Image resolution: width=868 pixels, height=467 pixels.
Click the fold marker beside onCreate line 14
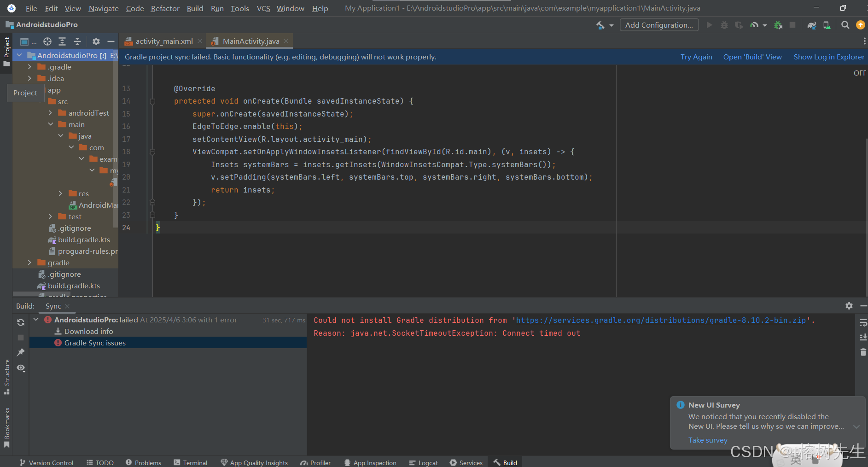tap(152, 101)
